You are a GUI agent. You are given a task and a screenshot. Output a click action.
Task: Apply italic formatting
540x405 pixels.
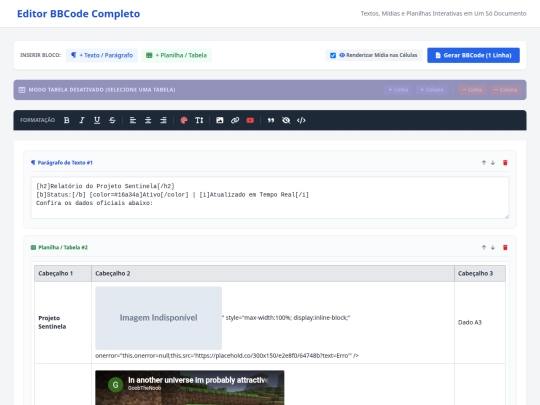click(82, 120)
